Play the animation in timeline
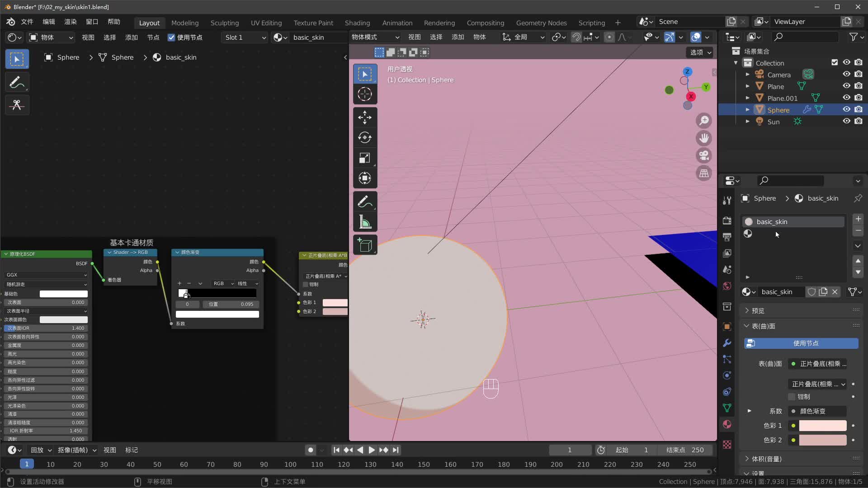 click(x=372, y=450)
